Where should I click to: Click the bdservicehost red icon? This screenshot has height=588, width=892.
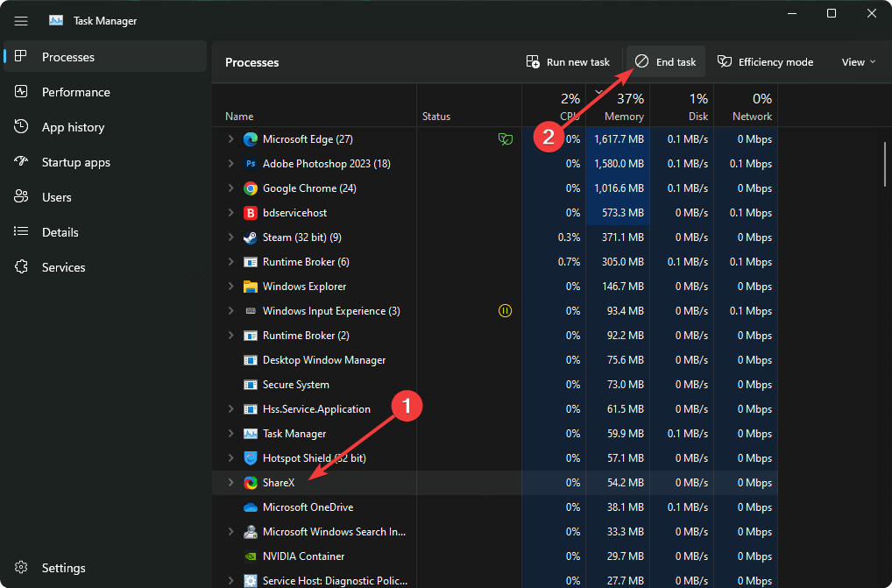pos(251,213)
